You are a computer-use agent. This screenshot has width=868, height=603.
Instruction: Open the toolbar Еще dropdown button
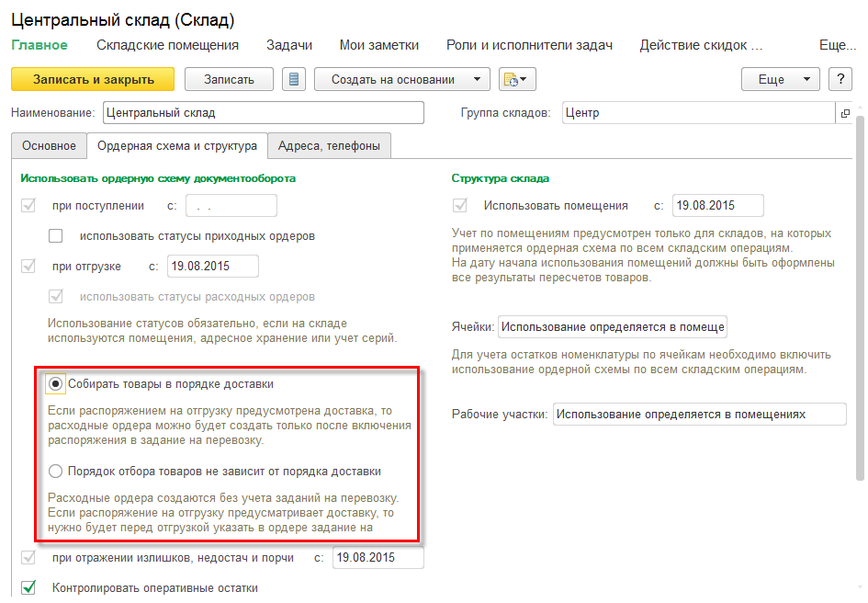[780, 79]
